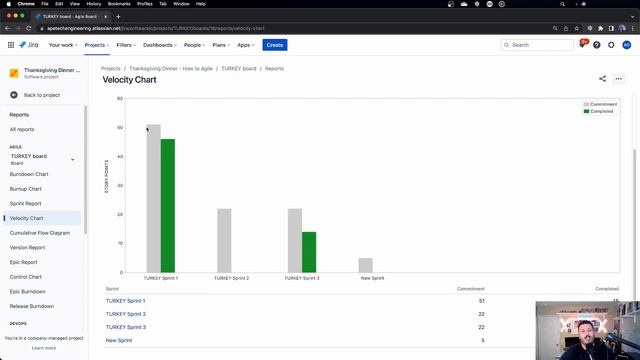Open the Your work dropdown
The image size is (640, 360).
click(x=63, y=45)
